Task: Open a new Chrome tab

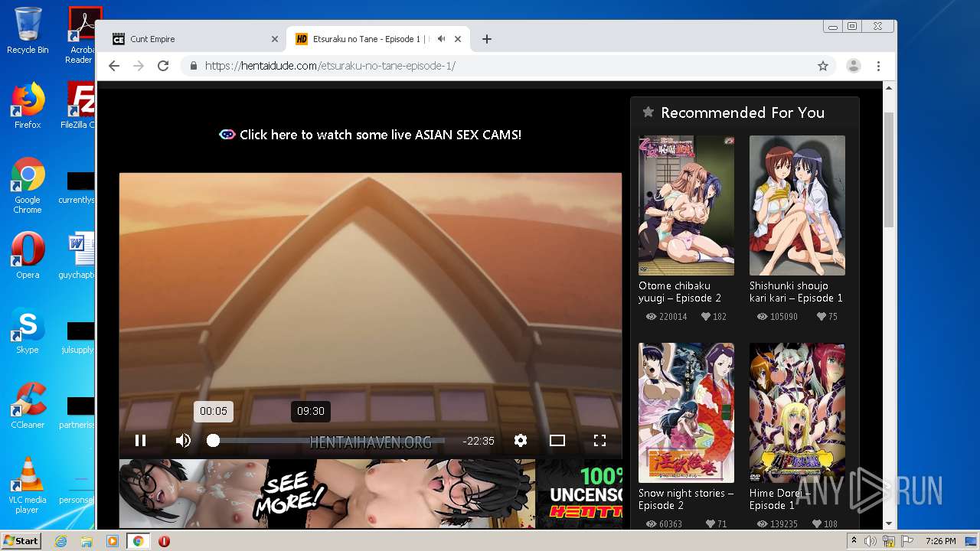Action: [x=487, y=39]
